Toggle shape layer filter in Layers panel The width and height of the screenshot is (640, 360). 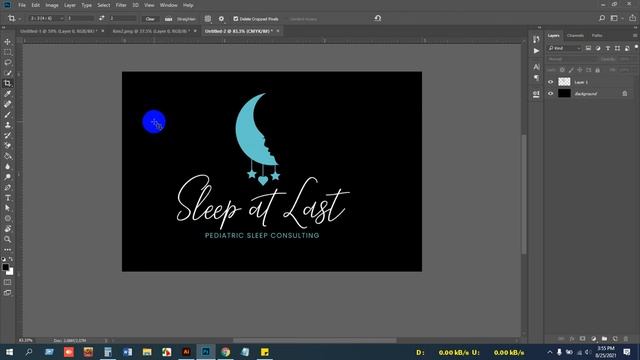click(x=618, y=48)
